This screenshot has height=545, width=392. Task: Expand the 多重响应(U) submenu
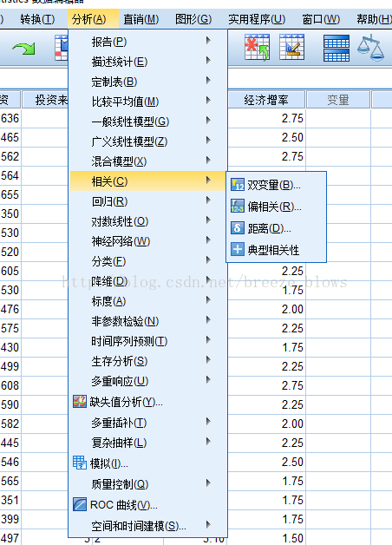[x=148, y=381]
